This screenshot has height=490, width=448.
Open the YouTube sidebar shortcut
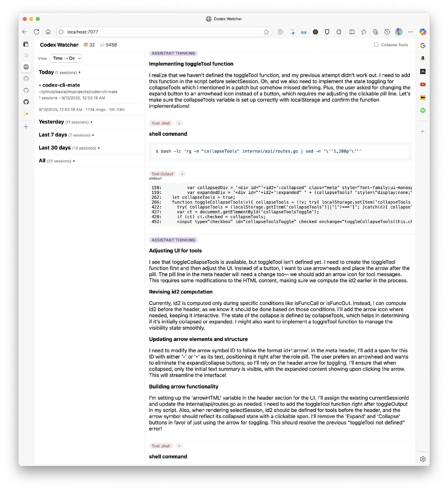423,84
